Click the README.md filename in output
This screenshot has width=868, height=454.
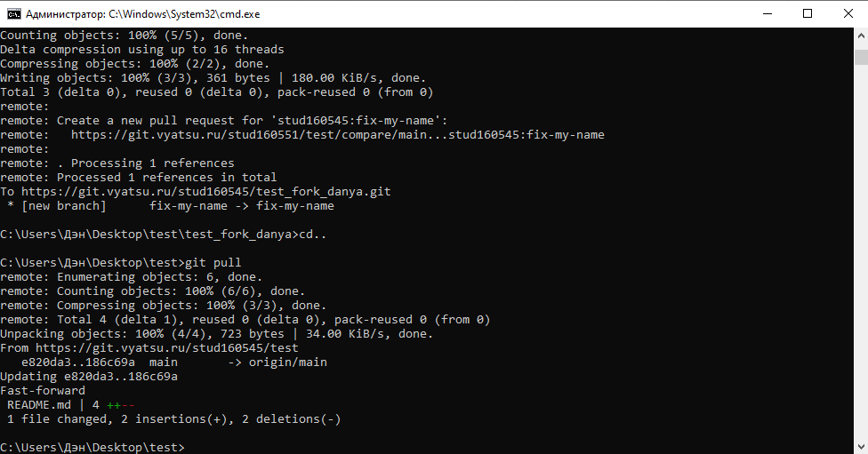pyautogui.click(x=38, y=405)
